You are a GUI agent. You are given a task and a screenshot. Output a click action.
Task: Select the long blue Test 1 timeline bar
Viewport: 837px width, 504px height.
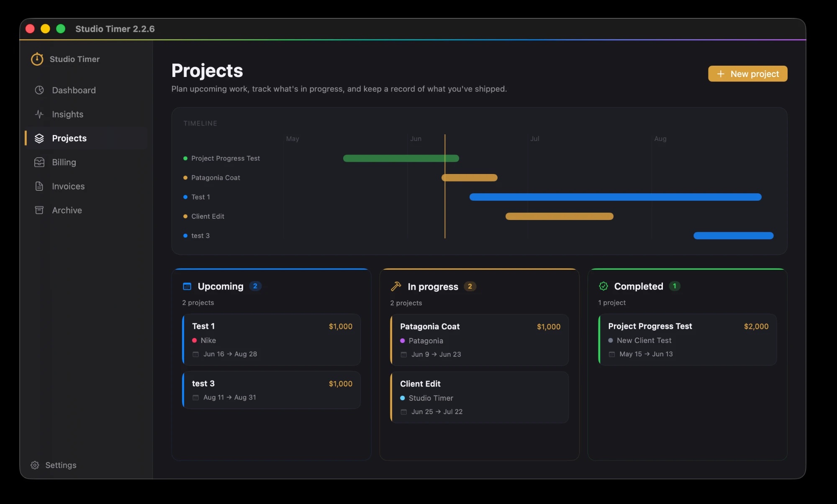pos(615,197)
